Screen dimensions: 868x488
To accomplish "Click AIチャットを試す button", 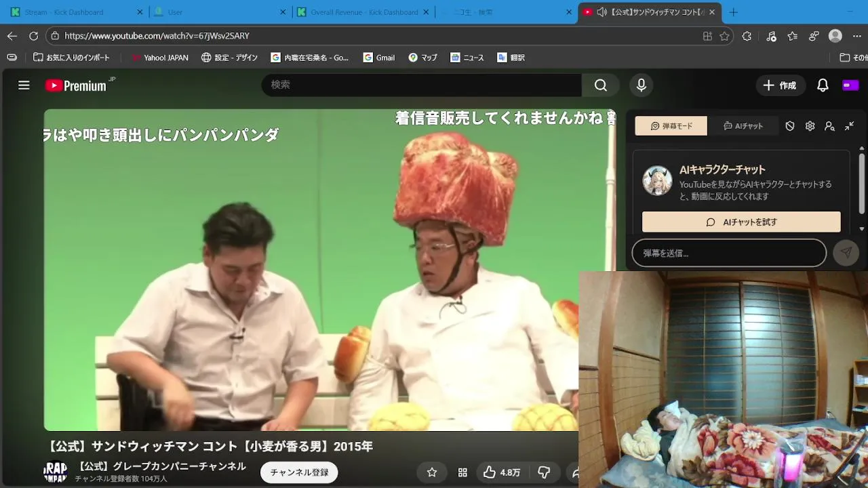I will [741, 222].
